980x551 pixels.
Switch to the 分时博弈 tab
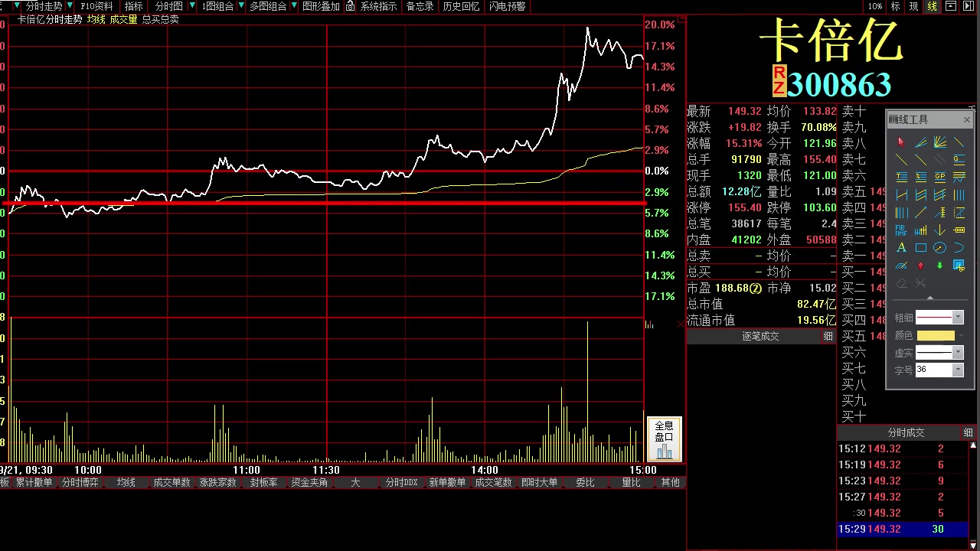[x=80, y=482]
